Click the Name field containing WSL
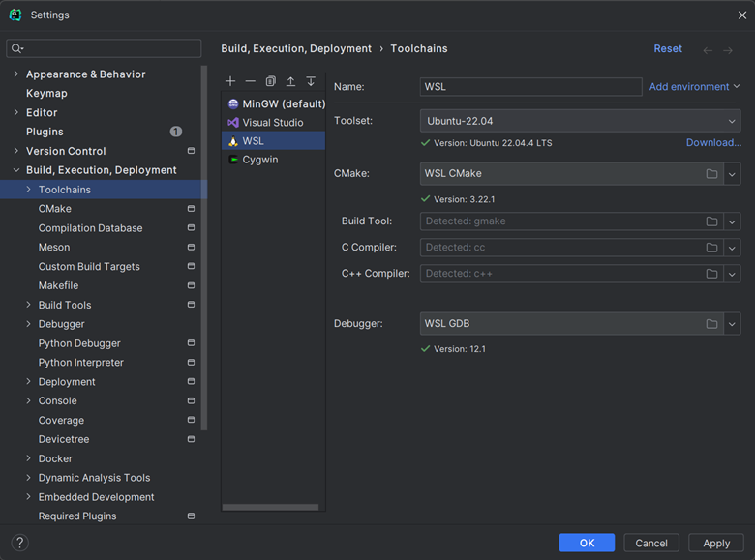755x560 pixels. tap(530, 87)
